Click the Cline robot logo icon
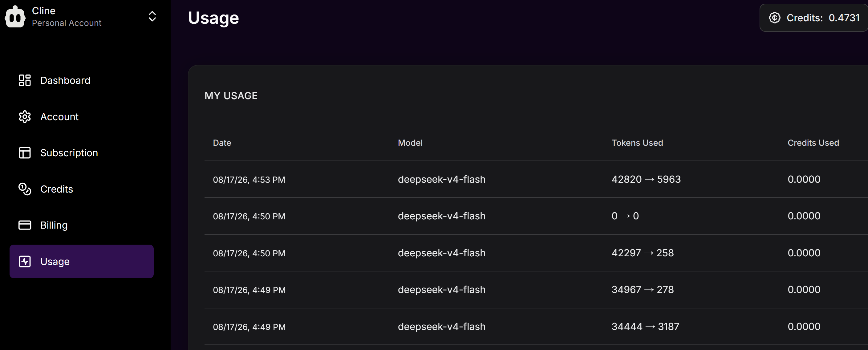Viewport: 868px width, 350px height. pos(15,16)
